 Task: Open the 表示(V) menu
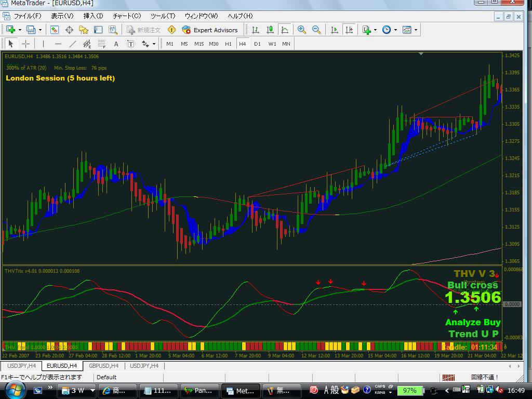tap(62, 16)
